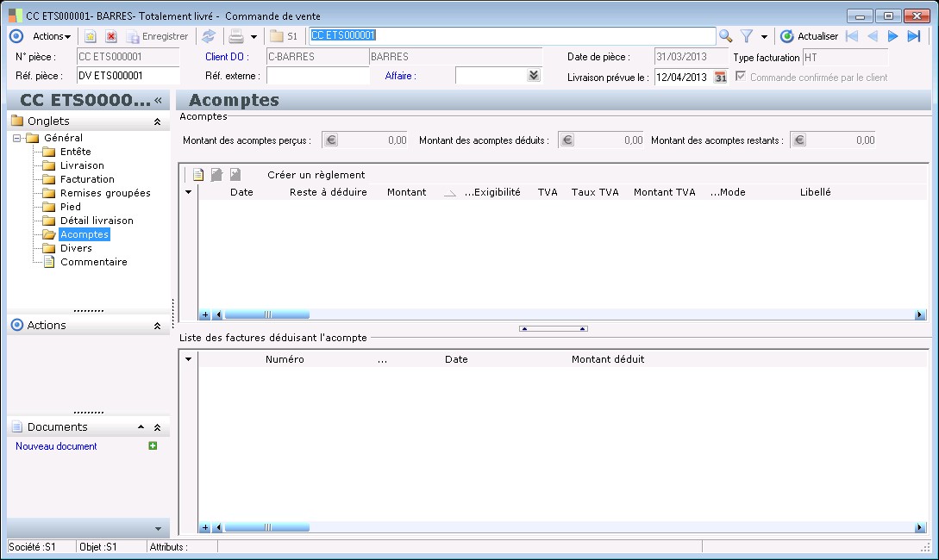
Task: Click the magnifier search icon
Action: click(x=725, y=36)
